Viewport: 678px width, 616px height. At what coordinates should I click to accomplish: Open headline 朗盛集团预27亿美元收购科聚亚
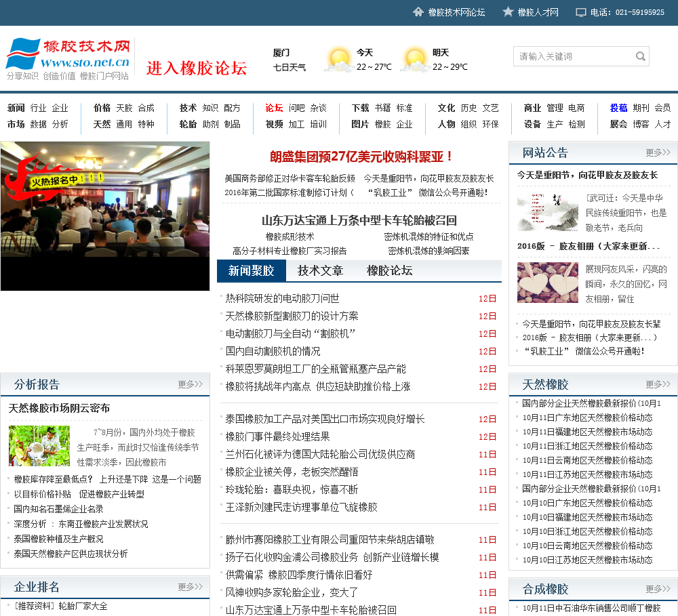pos(360,157)
